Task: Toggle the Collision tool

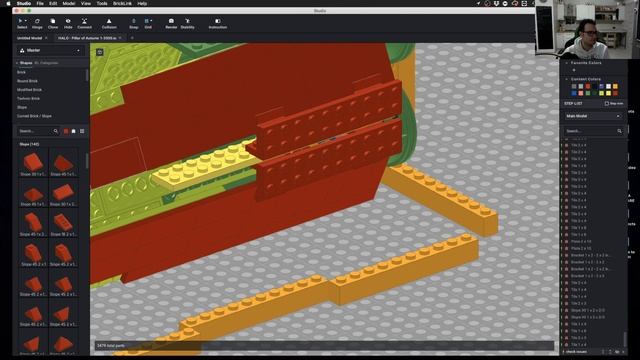Action: point(109,23)
